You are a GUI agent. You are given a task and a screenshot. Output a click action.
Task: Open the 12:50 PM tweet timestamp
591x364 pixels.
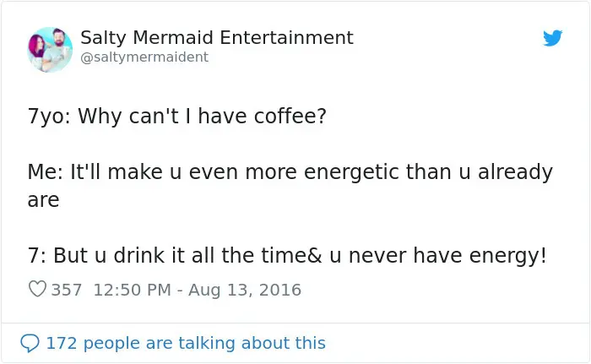[x=132, y=290]
